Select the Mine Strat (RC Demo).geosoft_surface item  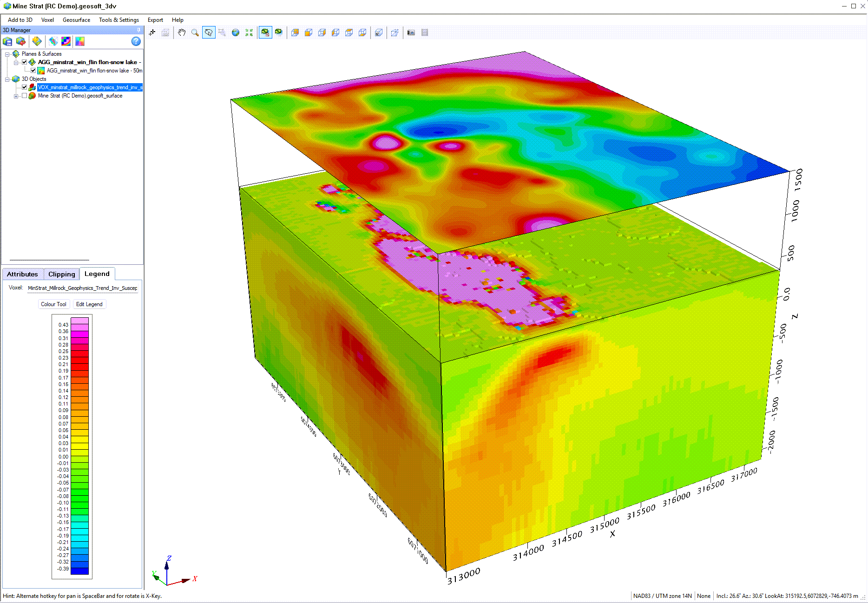(x=80, y=96)
